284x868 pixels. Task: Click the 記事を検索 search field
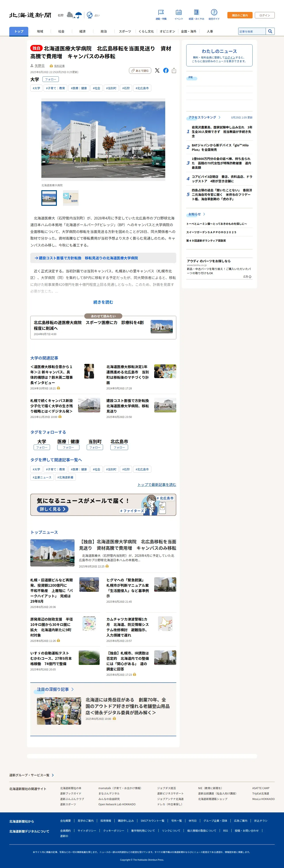(x=252, y=31)
